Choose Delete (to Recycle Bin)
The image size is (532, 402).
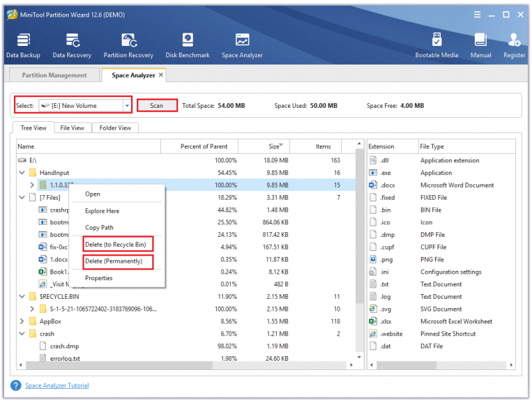click(118, 244)
